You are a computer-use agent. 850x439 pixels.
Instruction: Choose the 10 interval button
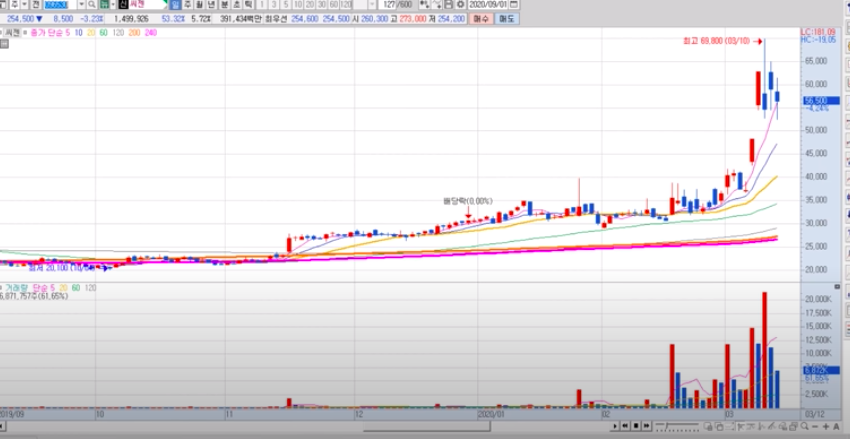(x=298, y=4)
